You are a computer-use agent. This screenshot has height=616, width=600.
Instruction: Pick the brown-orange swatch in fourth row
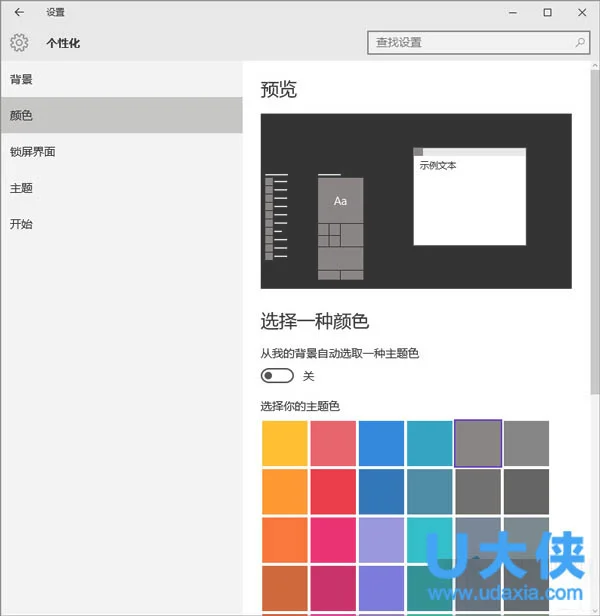[x=285, y=588]
